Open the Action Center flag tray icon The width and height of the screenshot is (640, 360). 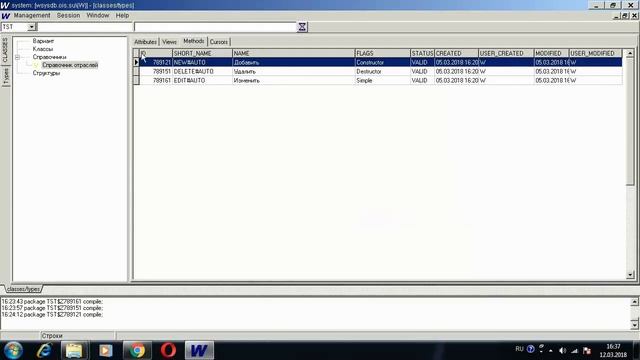point(587,351)
